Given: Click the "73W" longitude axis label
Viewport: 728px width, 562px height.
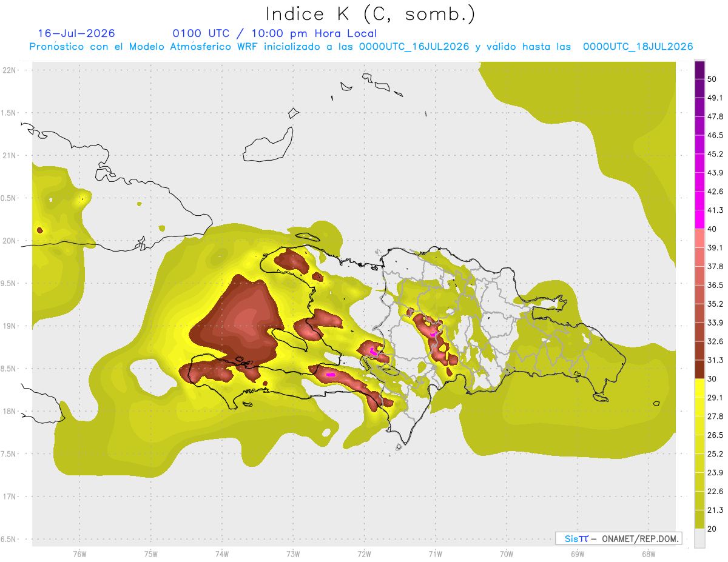Looking at the screenshot, I should click(x=292, y=554).
